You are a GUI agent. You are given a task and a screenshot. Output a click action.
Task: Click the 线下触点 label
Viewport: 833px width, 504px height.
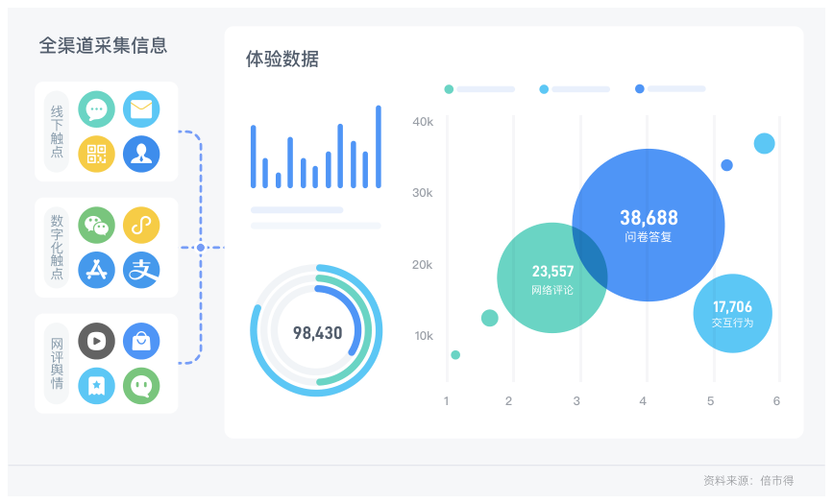[x=57, y=132]
